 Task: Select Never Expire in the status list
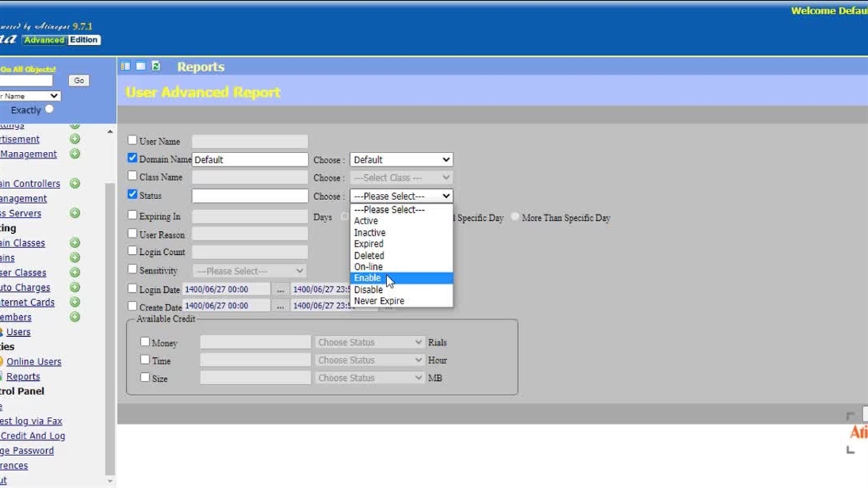(379, 301)
